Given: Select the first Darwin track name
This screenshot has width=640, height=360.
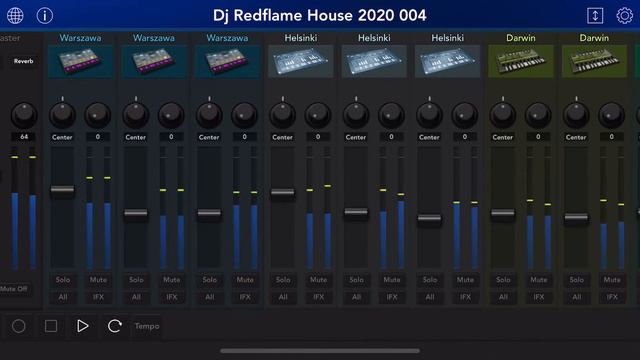Looking at the screenshot, I should 521,38.
